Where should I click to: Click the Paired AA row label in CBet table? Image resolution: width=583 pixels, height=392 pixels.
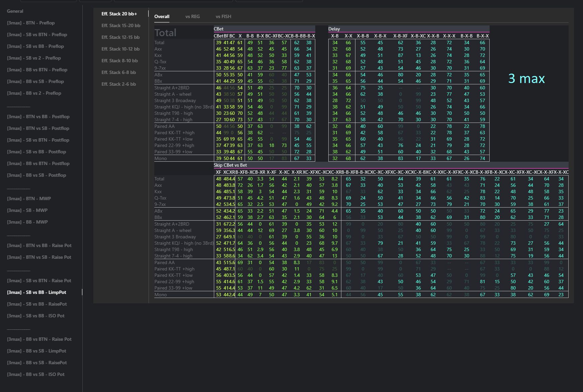[164, 126]
